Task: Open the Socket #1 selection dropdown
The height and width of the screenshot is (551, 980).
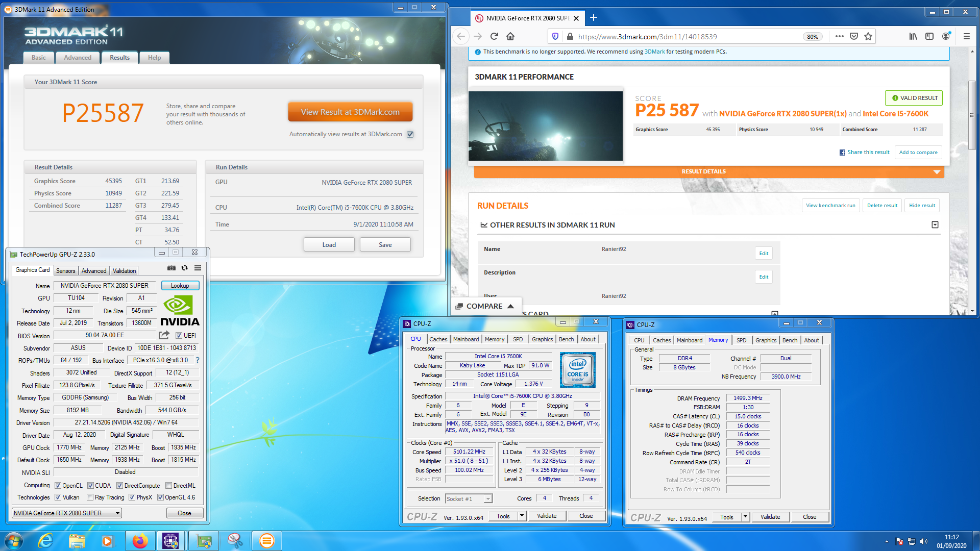Action: tap(469, 499)
